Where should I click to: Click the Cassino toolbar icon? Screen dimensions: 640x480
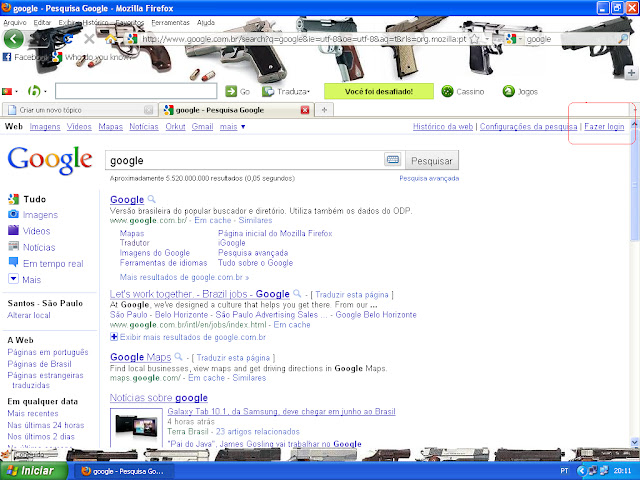click(x=447, y=91)
